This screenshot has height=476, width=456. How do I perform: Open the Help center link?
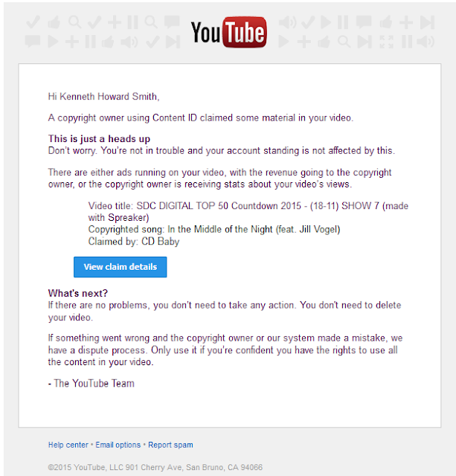point(68,445)
